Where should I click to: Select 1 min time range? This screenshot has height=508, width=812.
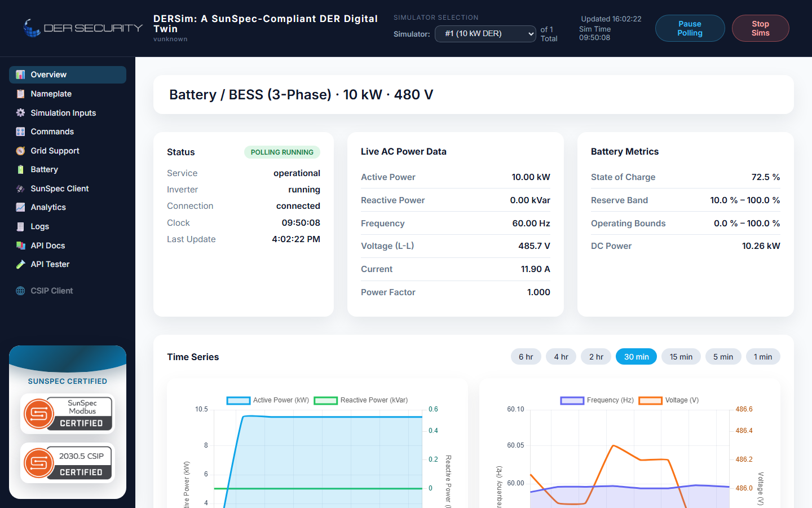tap(763, 357)
